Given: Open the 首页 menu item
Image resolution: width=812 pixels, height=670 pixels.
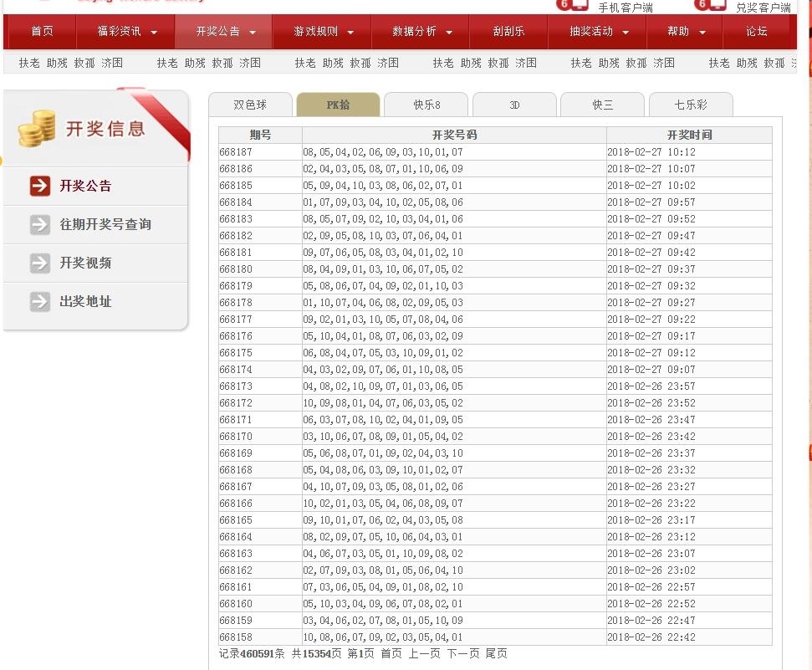Looking at the screenshot, I should coord(42,31).
